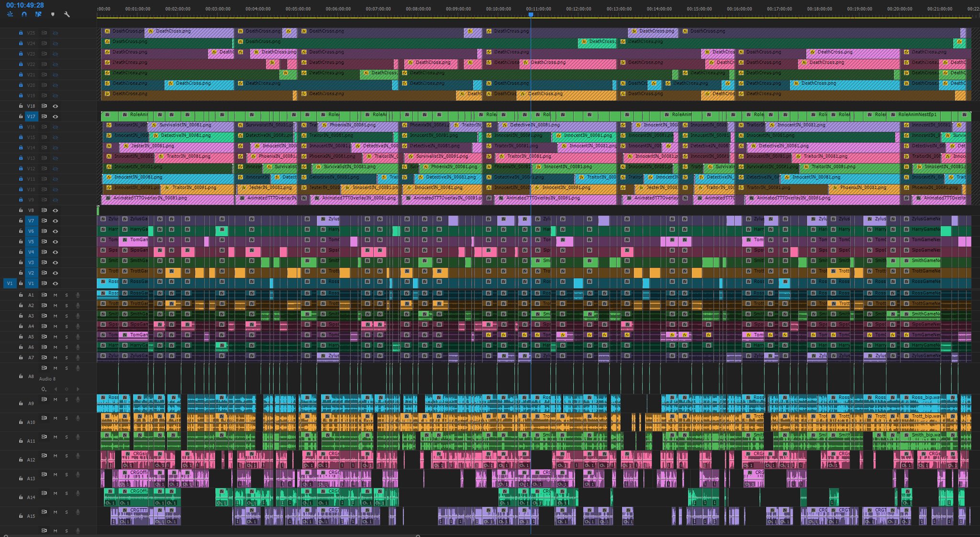Screen dimensions: 980x537
Task: Click the Insert Sequence as Nest icon
Action: point(10,14)
